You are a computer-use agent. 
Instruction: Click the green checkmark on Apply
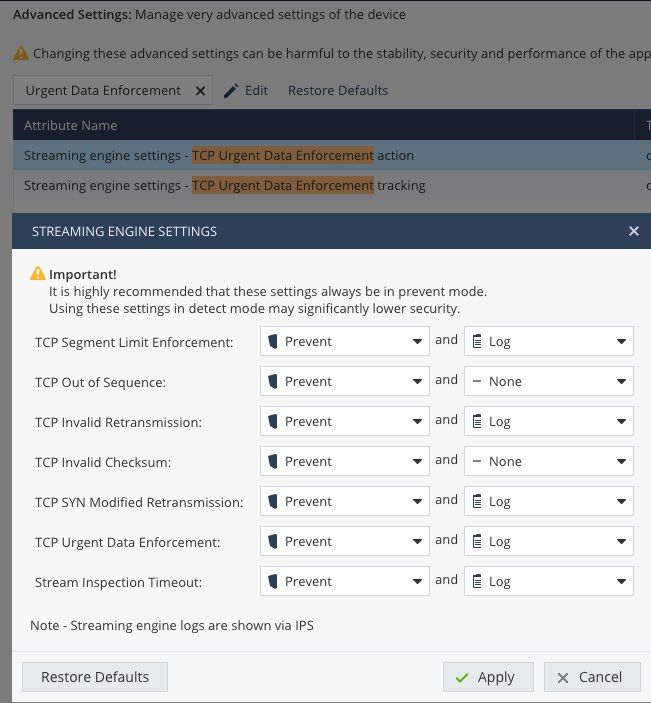click(x=462, y=678)
